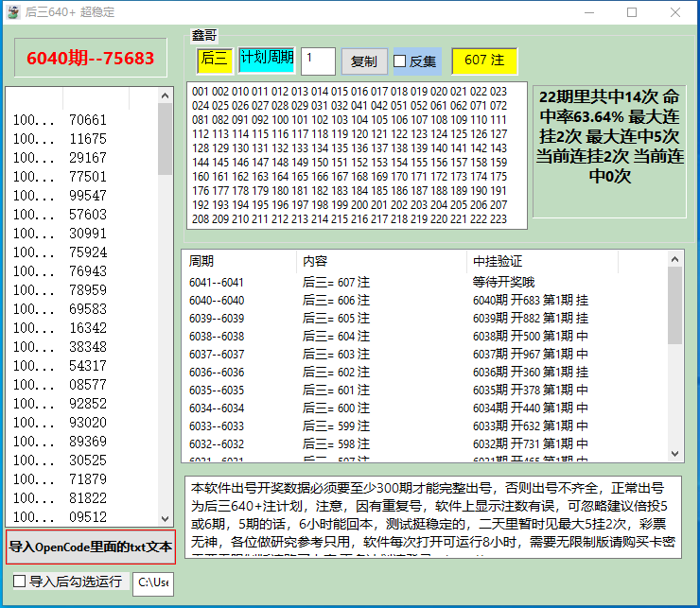This screenshot has width=700, height=608.
Task: Select draw number 99547 in list
Action: pos(88,196)
